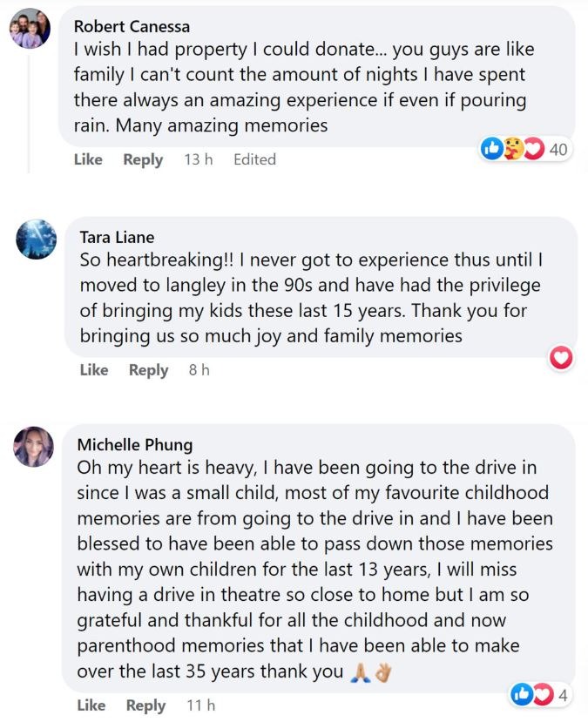Reply to Robert Canessa's comment
Image resolution: width=588 pixels, height=722 pixels.
click(x=143, y=159)
